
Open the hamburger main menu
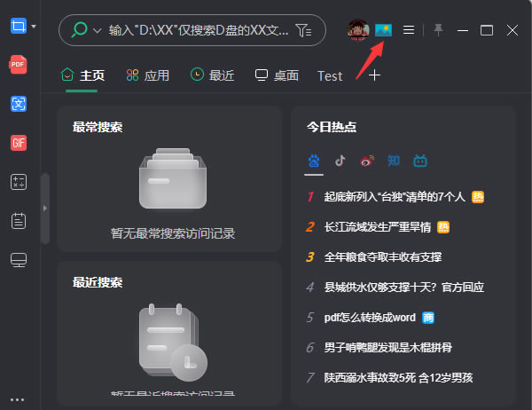pos(409,30)
